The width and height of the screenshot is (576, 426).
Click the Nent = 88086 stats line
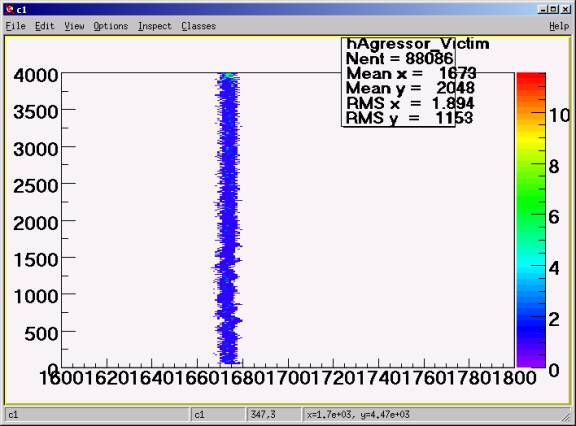pos(399,58)
